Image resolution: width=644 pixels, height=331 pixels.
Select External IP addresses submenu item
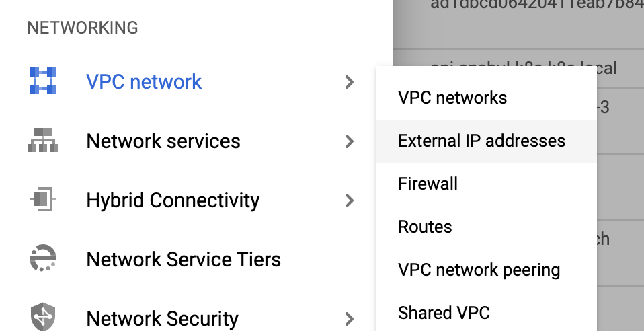click(486, 141)
